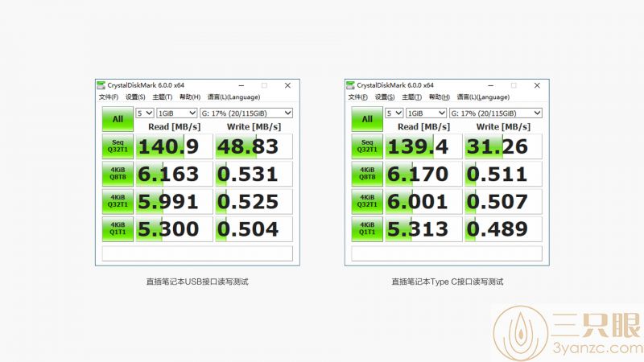644x362 pixels.
Task: Open 语言(L)(Language) menu in right window
Action: coord(483,97)
